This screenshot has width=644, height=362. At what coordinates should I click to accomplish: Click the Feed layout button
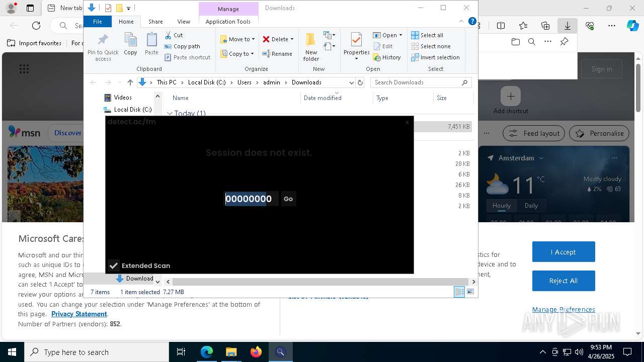pos(534,133)
